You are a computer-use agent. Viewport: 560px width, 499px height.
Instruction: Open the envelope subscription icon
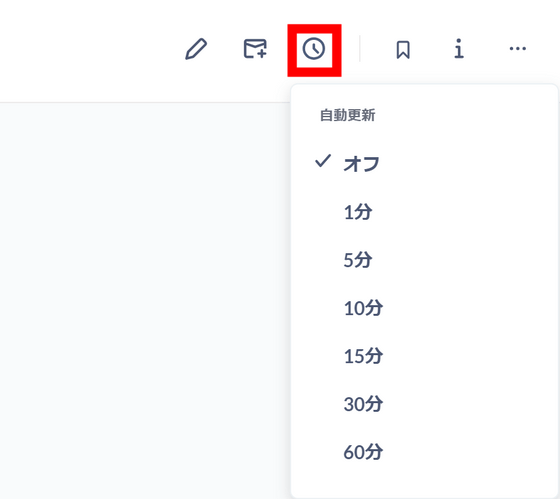[255, 49]
